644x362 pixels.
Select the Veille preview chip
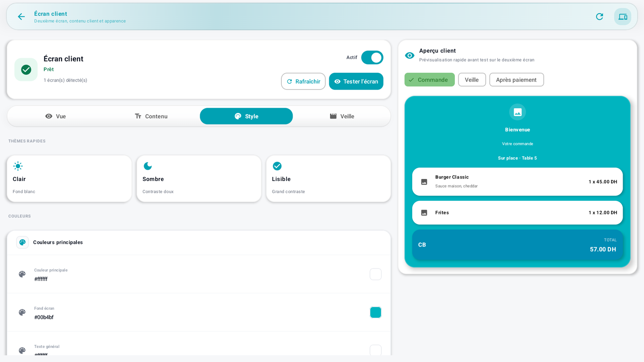[x=472, y=80]
